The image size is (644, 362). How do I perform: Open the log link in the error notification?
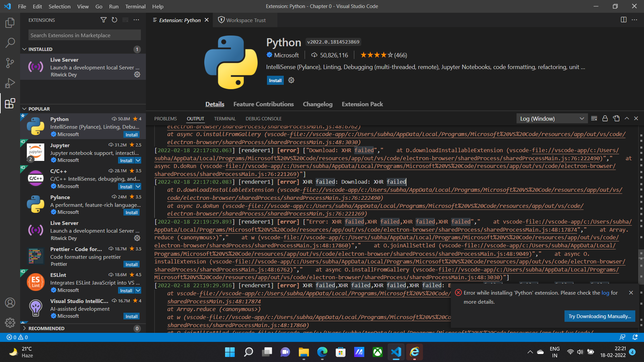point(605,293)
